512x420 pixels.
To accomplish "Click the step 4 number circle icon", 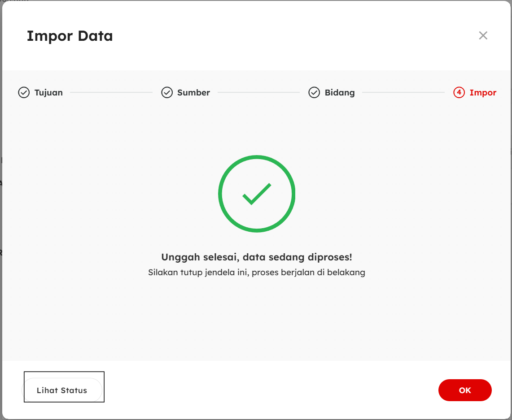I will (x=459, y=93).
